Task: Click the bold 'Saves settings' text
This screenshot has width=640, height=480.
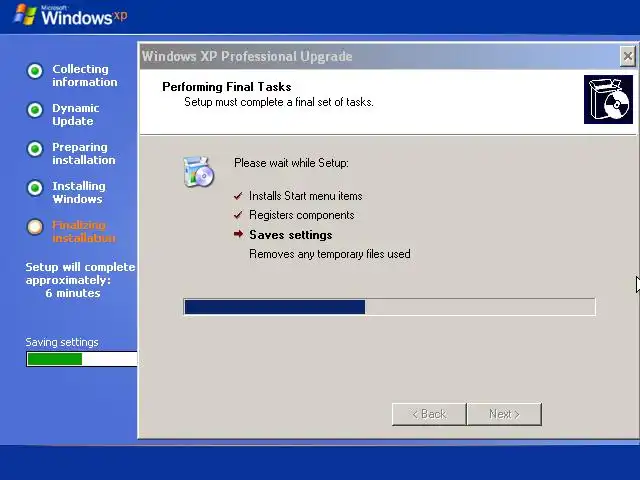Action: (291, 235)
